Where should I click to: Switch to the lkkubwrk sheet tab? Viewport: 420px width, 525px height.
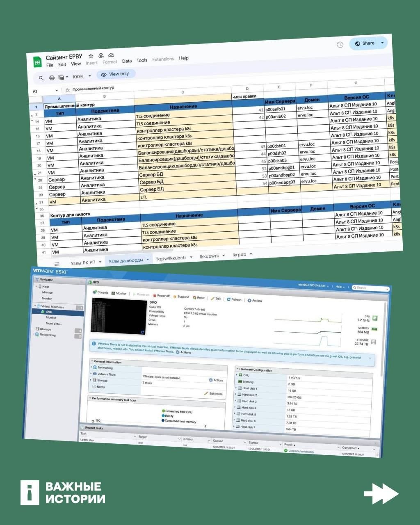[x=212, y=256]
